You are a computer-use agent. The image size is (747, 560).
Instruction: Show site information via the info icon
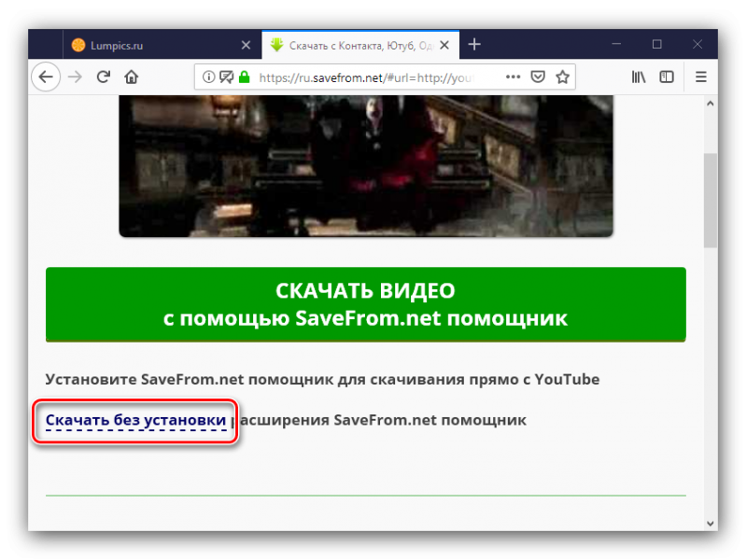pyautogui.click(x=208, y=77)
